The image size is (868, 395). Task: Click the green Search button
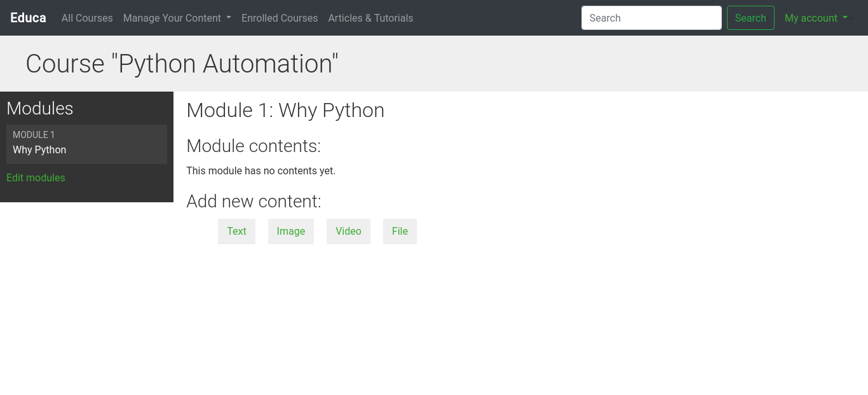(750, 18)
